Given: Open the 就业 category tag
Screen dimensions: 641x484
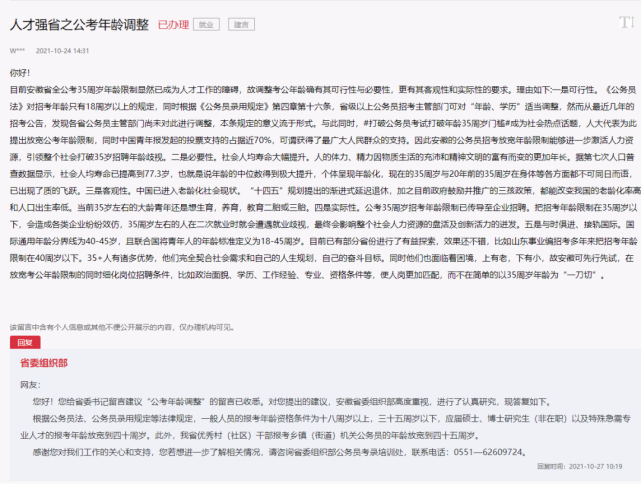Looking at the screenshot, I should (x=206, y=25).
